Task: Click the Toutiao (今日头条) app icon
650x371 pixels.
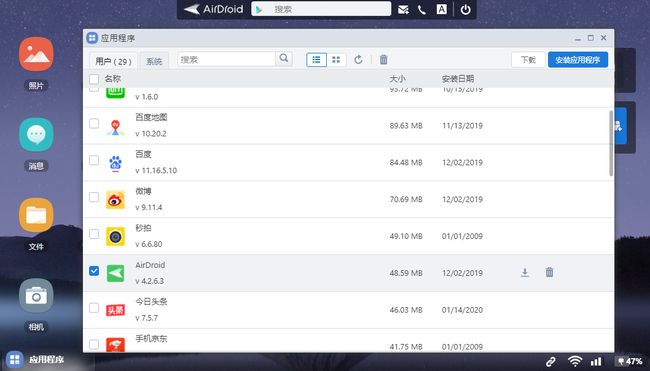Action: point(115,310)
